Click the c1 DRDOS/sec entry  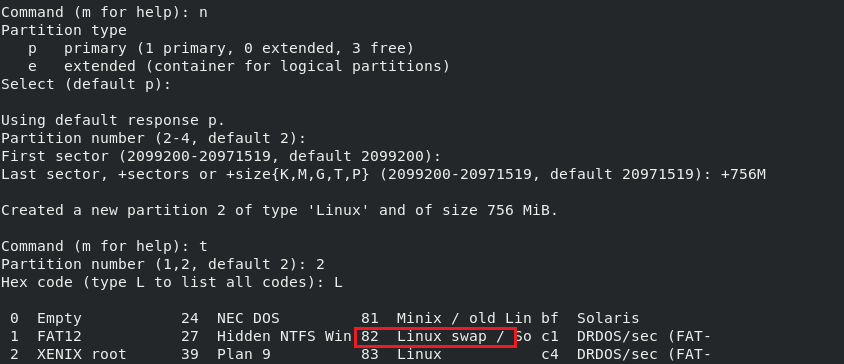pos(626,337)
